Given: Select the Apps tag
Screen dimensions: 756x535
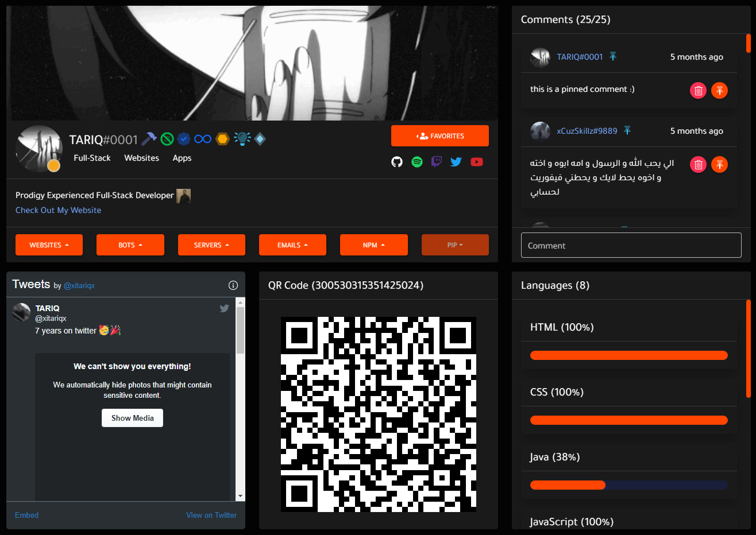Looking at the screenshot, I should pos(182,158).
